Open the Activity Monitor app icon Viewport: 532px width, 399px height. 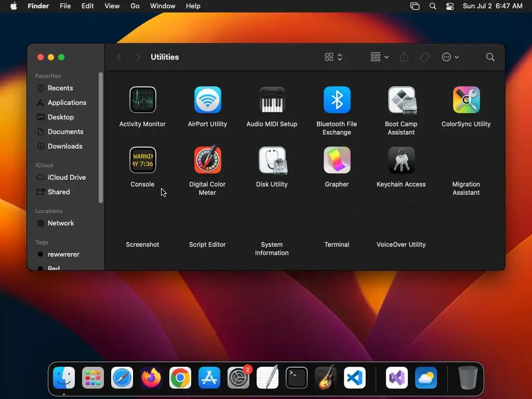click(x=142, y=100)
